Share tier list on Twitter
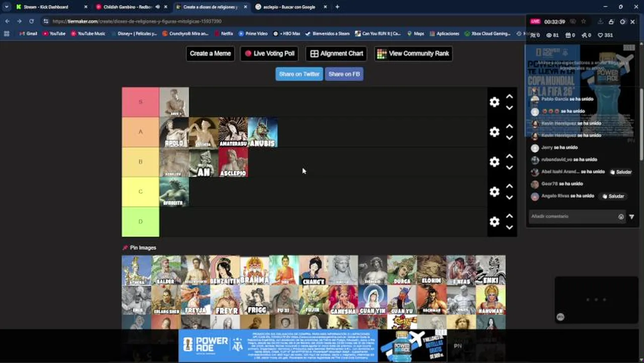Screen dimensions: 644x363 (299, 74)
